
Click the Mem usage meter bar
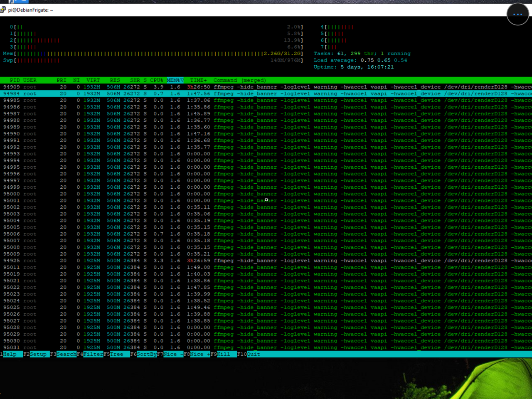[x=153, y=54]
